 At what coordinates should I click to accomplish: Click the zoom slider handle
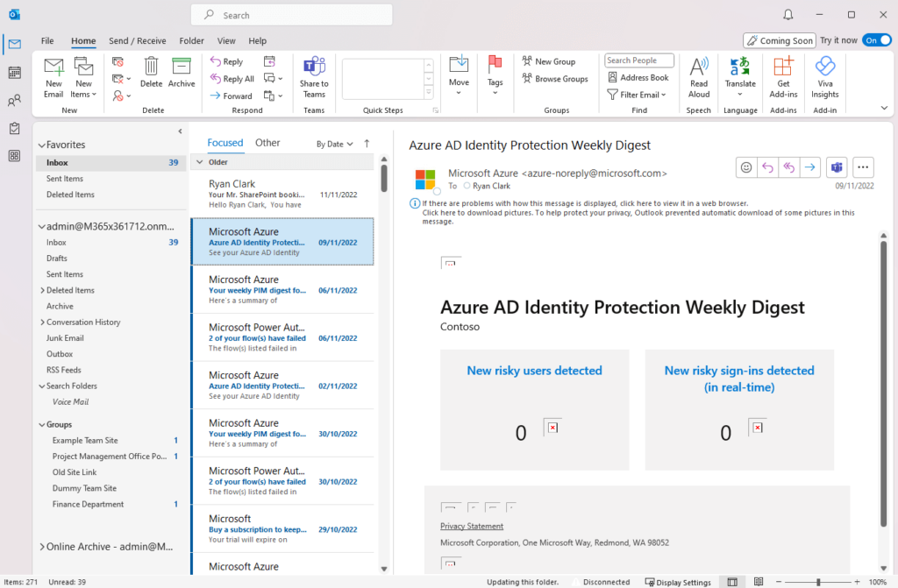coord(818,582)
